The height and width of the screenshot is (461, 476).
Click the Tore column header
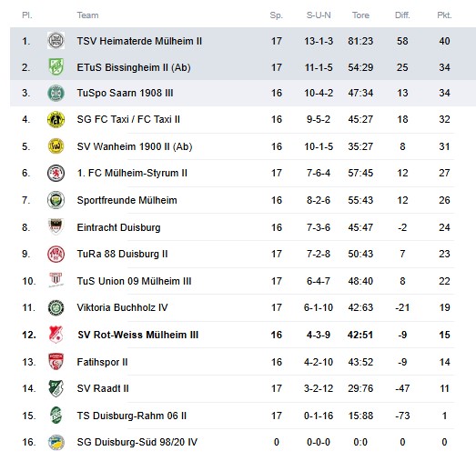360,15
